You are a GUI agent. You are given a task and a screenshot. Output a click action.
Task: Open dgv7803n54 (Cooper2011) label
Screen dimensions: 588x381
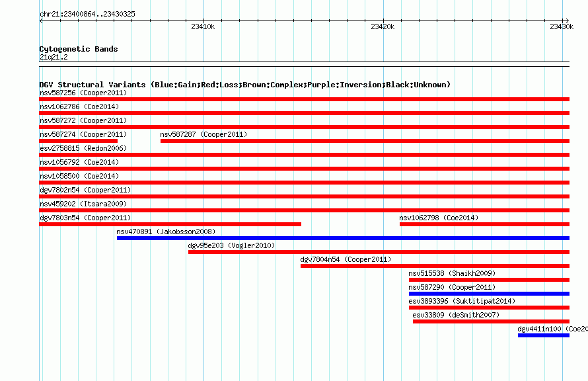click(85, 218)
